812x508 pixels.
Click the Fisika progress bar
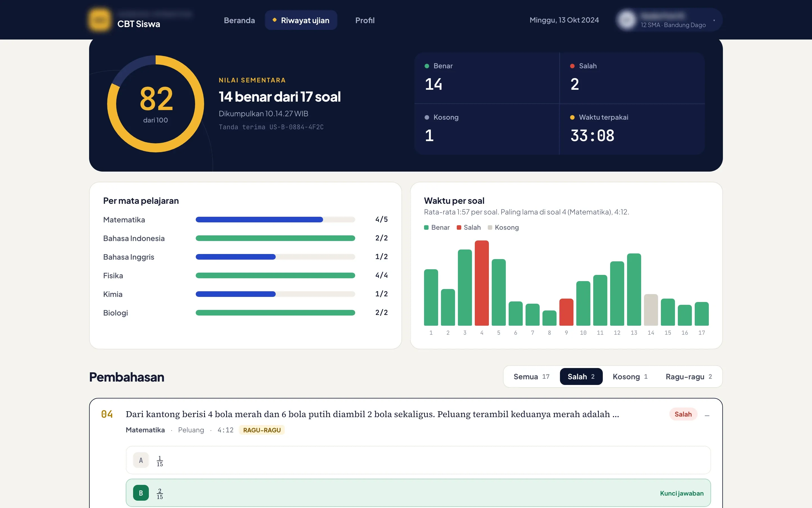275,275
